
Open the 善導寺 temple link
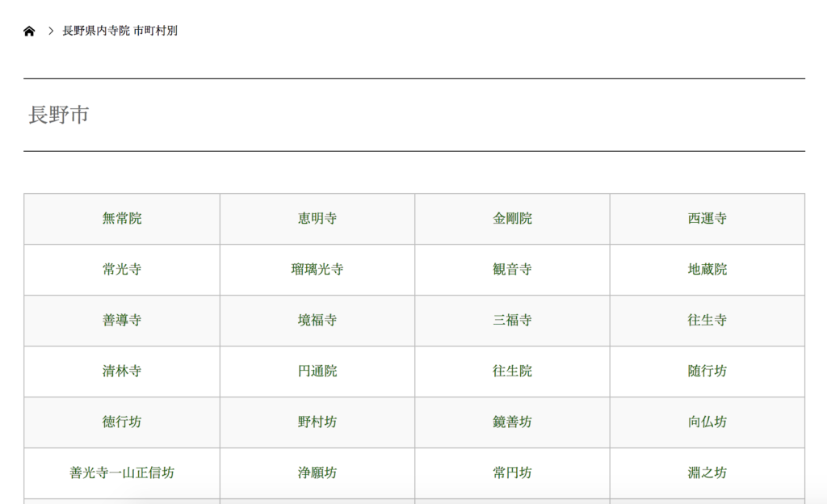click(x=122, y=321)
